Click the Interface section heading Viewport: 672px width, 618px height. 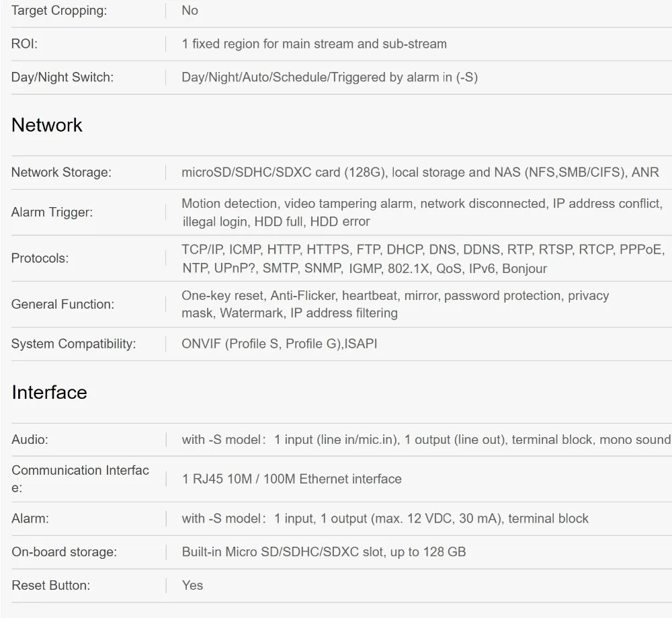pyautogui.click(x=49, y=393)
